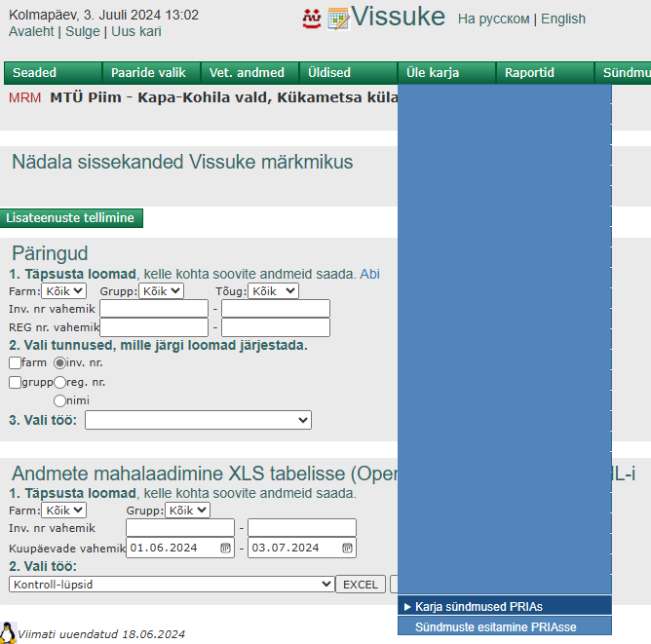The image size is (651, 644).
Task: Expand the '3. Vali töö' dropdown
Action: tap(198, 420)
